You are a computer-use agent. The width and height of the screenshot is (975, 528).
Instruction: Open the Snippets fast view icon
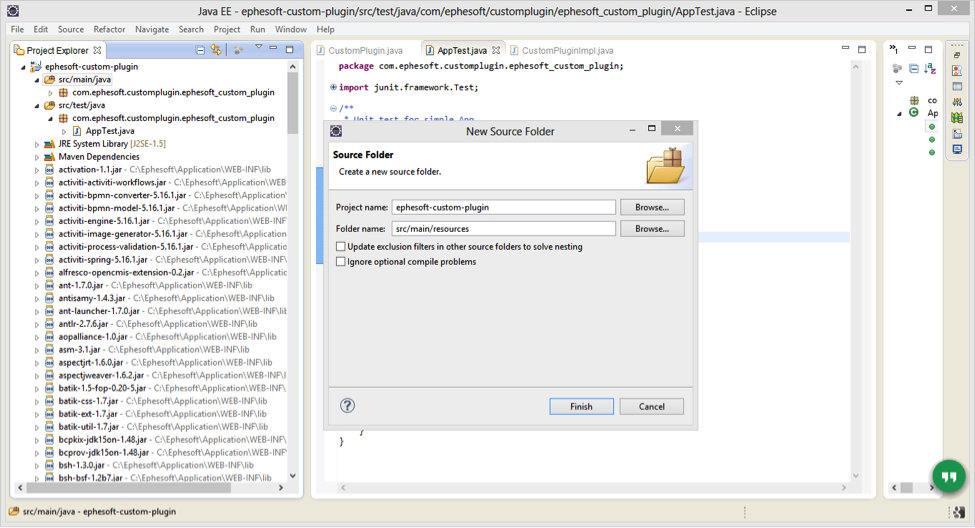[x=957, y=134]
